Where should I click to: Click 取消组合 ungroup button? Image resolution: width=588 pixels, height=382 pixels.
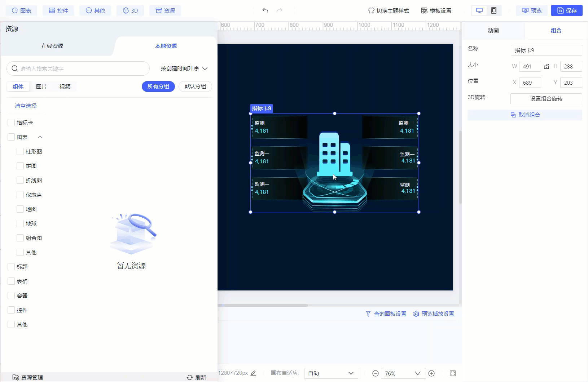(525, 115)
